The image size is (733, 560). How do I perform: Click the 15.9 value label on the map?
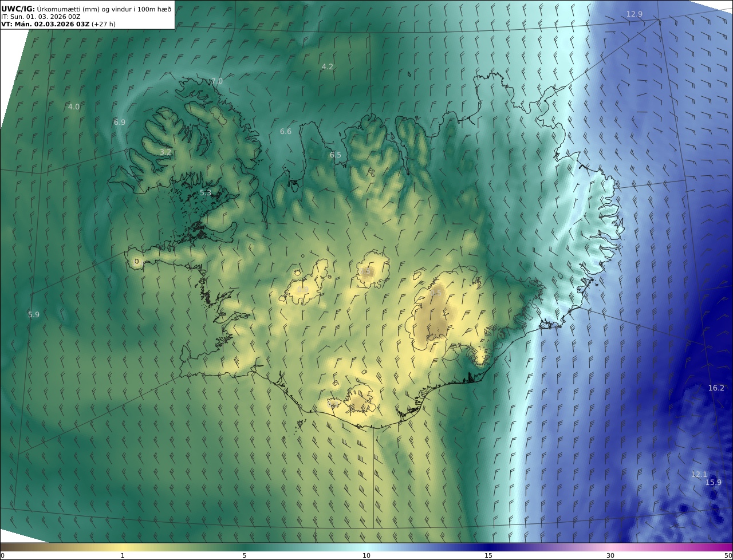coord(713,482)
